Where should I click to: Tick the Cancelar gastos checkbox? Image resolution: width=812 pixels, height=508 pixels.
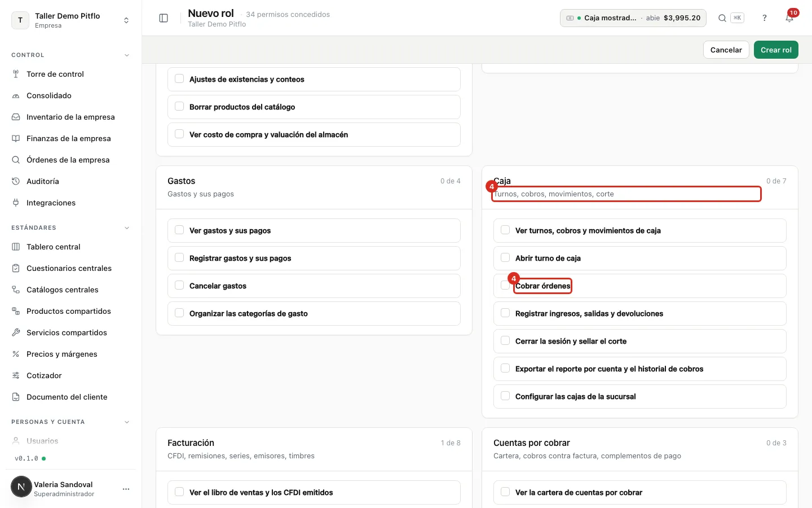pyautogui.click(x=179, y=286)
